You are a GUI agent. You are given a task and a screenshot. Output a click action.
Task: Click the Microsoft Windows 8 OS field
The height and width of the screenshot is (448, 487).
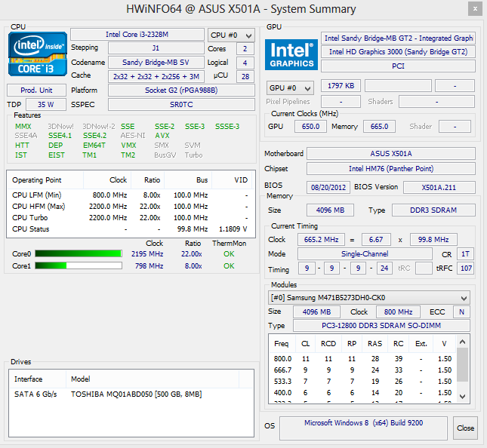coord(363,428)
